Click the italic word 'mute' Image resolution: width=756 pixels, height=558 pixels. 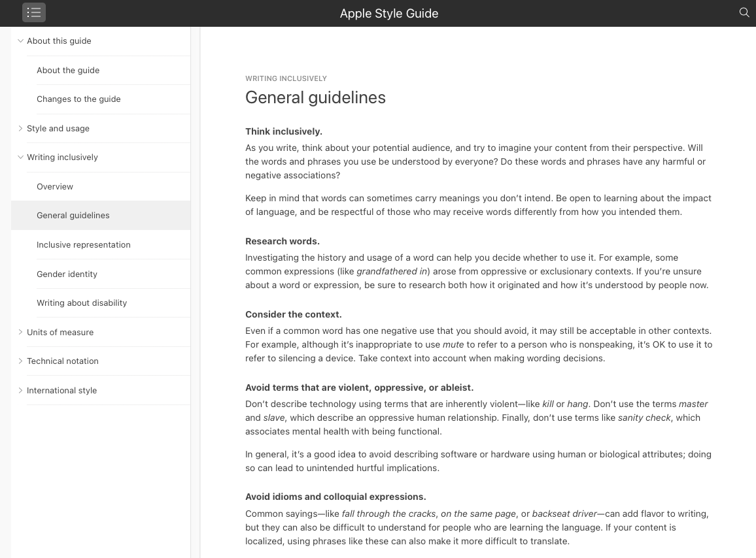pyautogui.click(x=453, y=344)
